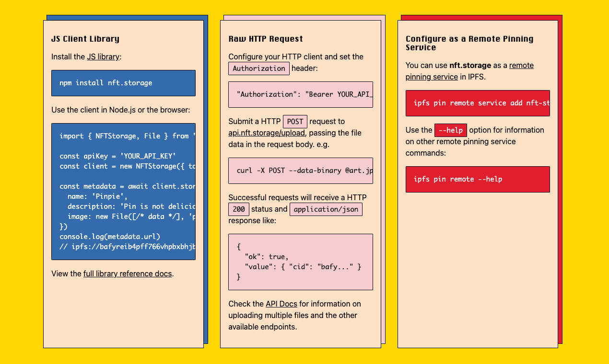The image size is (609, 364).
Task: Click the inline POST code tag
Action: [x=295, y=122]
